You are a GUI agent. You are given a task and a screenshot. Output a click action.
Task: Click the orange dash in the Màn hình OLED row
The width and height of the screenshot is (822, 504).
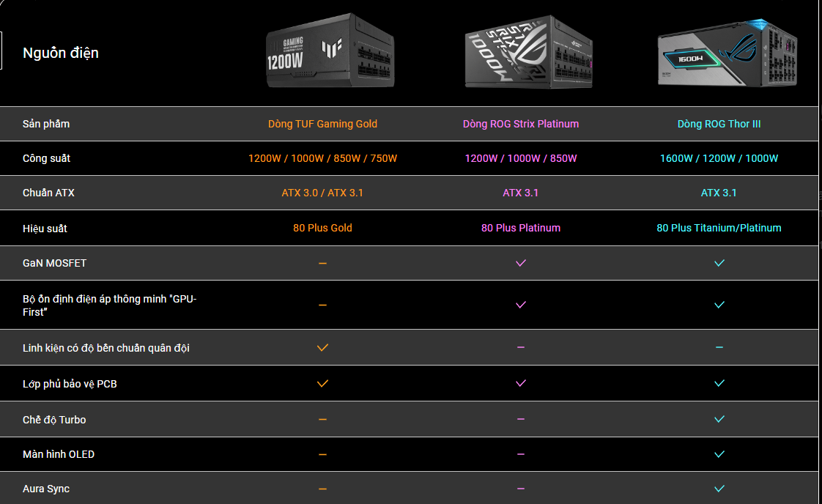pyautogui.click(x=322, y=455)
